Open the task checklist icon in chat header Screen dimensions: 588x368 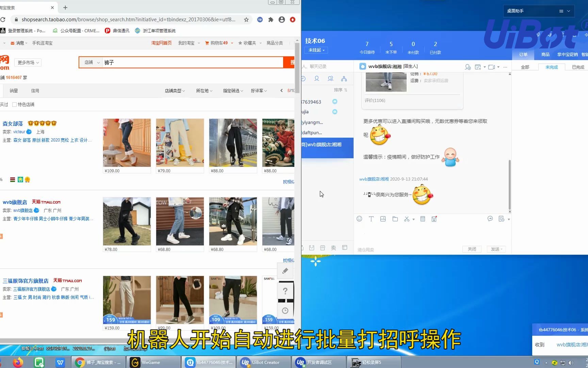click(478, 67)
